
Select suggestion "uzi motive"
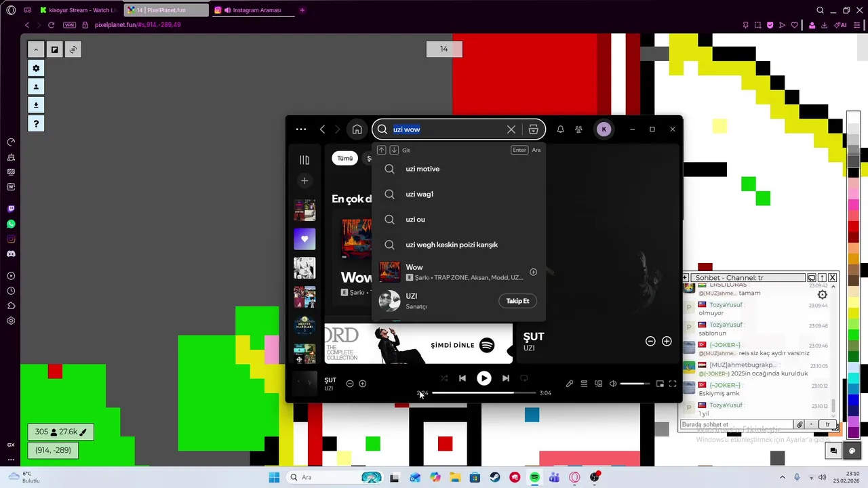pyautogui.click(x=458, y=169)
